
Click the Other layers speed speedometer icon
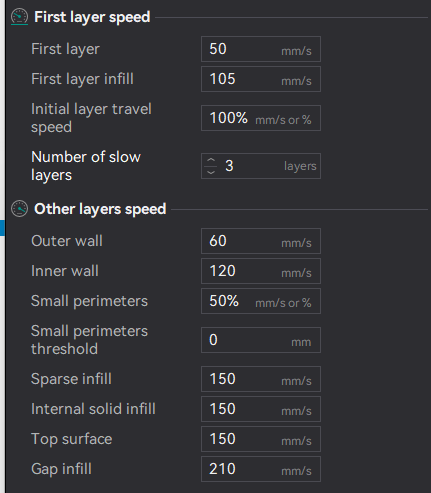click(x=19, y=209)
